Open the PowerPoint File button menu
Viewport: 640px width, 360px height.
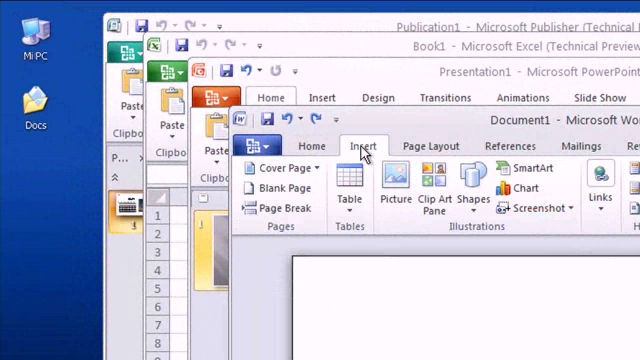coord(216,97)
